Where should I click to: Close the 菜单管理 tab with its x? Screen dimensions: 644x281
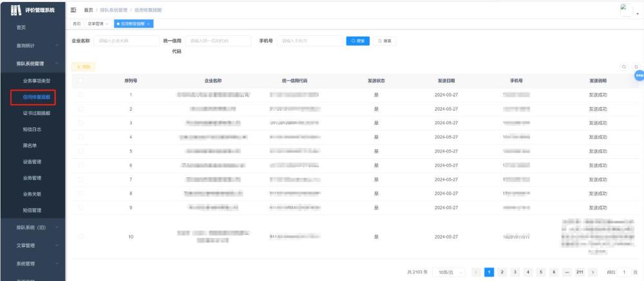108,24
